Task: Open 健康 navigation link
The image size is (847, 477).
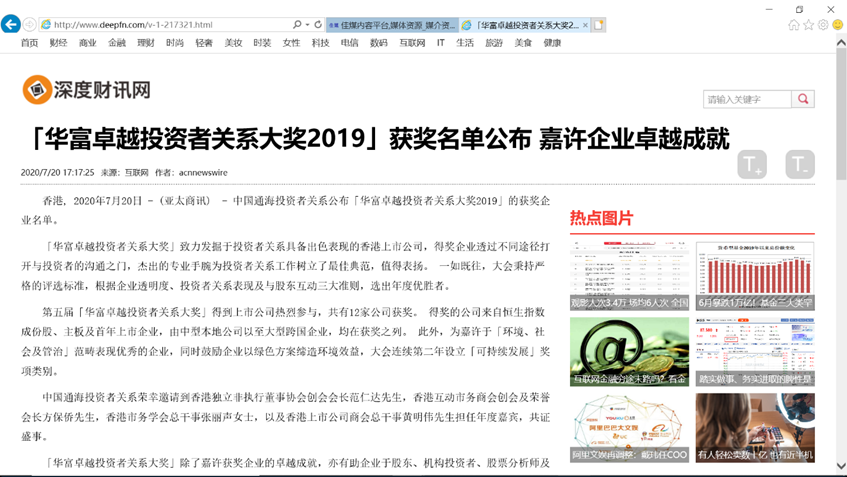Action: coord(552,43)
